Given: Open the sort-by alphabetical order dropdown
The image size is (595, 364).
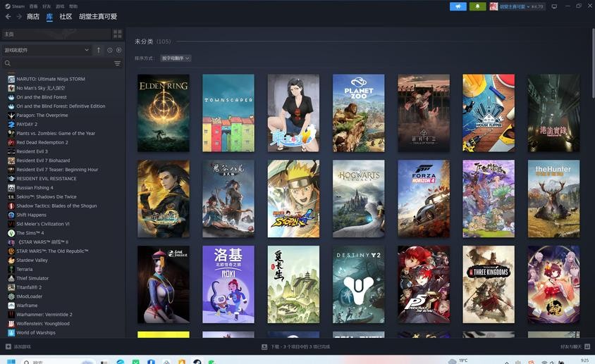Looking at the screenshot, I should coord(176,58).
